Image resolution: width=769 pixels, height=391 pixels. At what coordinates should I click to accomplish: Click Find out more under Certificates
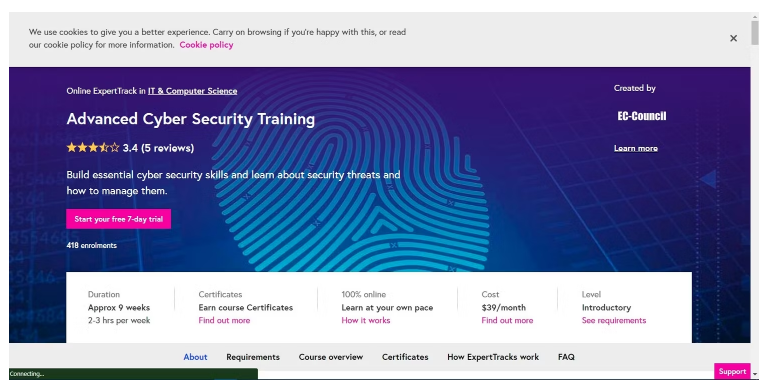[x=224, y=320]
